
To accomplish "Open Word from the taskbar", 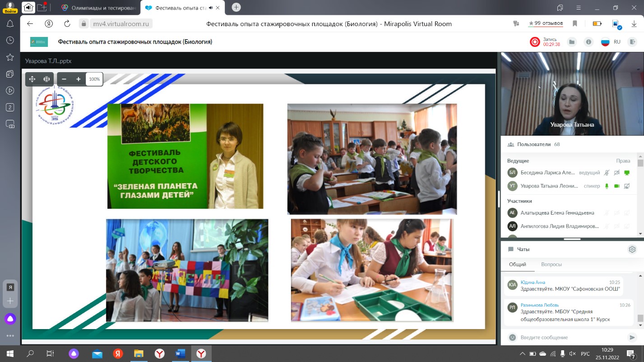I will point(180,353).
